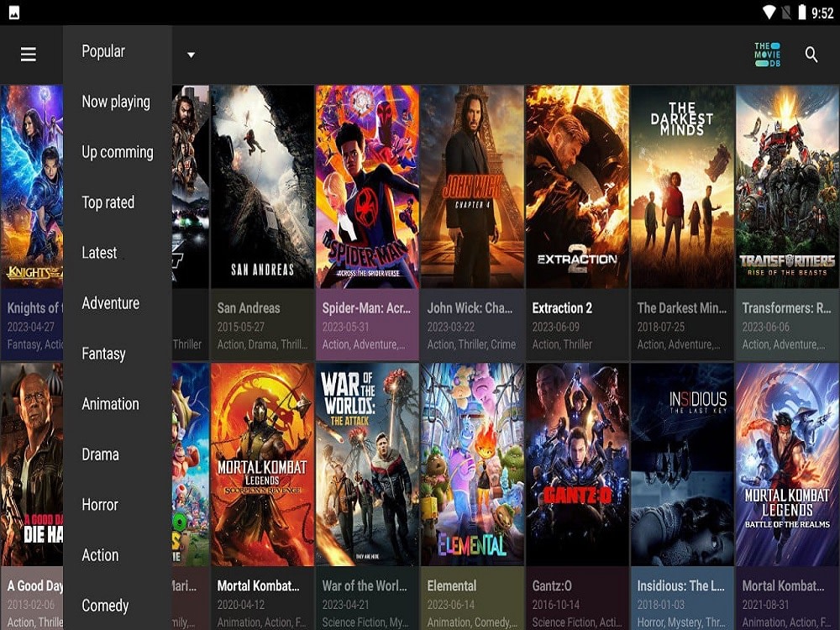Click the 'Spider-Man: Acr...' title
The image size is (840, 630).
click(x=366, y=308)
